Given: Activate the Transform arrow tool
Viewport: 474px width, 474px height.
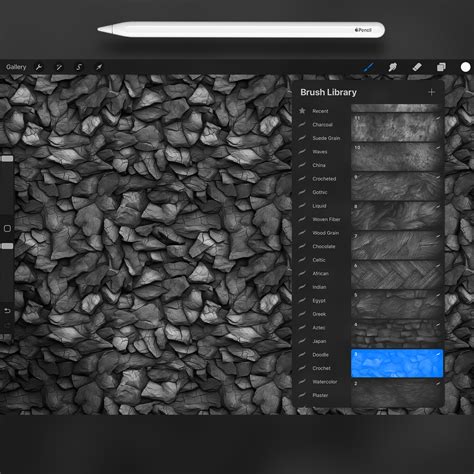Looking at the screenshot, I should click(x=99, y=67).
